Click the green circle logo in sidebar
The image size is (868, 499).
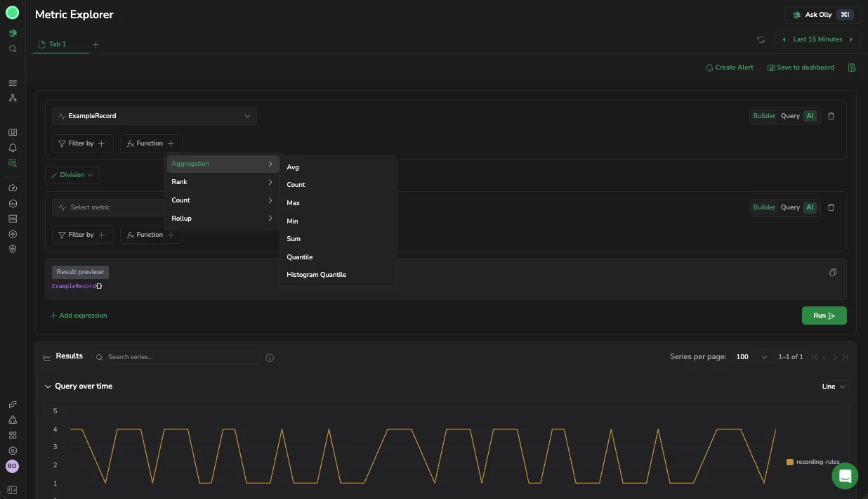(12, 12)
